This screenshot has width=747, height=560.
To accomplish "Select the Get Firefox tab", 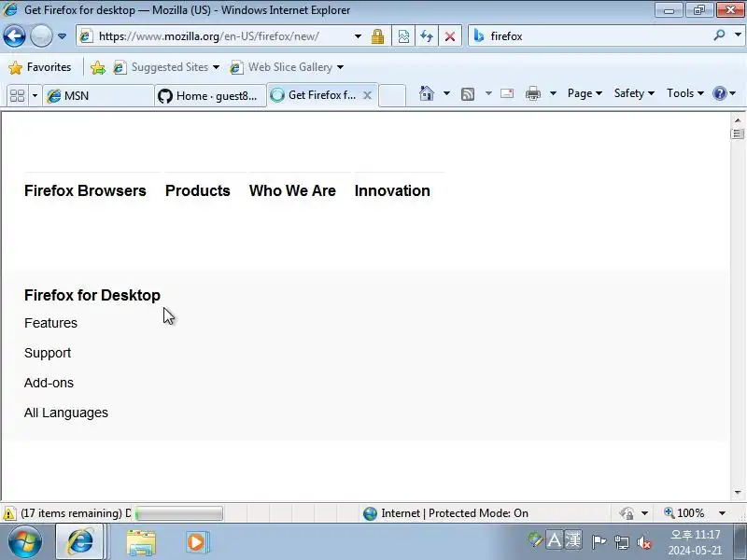I will coord(315,95).
